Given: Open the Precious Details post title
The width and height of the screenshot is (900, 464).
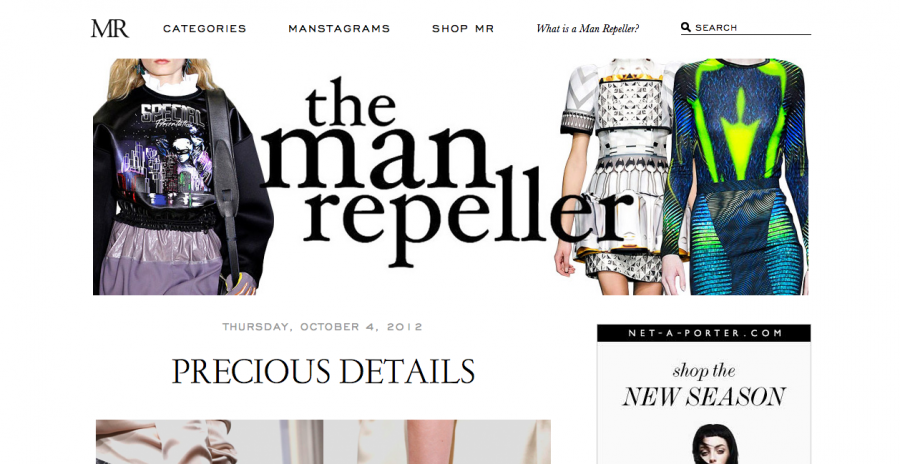Looking at the screenshot, I should [323, 372].
